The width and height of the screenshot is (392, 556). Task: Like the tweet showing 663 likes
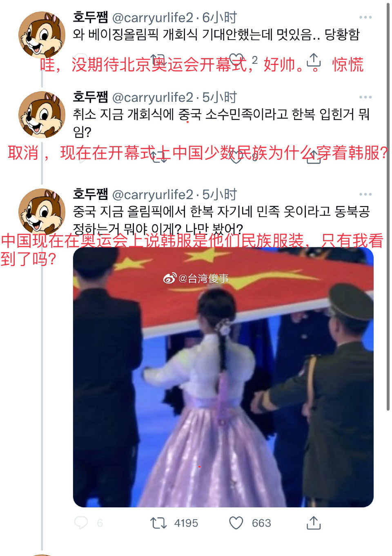click(x=236, y=523)
